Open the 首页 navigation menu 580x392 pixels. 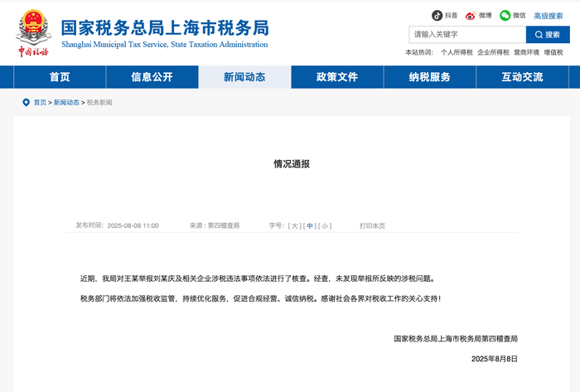coord(60,77)
